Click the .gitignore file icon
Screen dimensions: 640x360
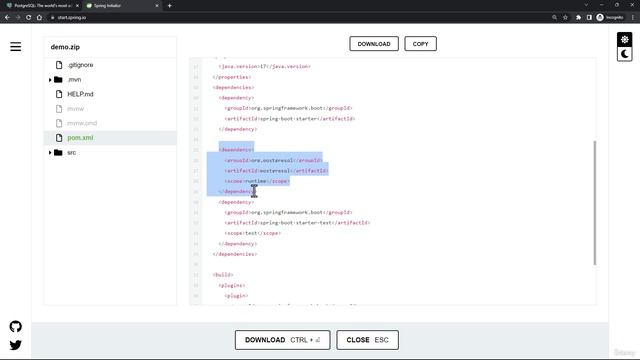click(x=59, y=65)
